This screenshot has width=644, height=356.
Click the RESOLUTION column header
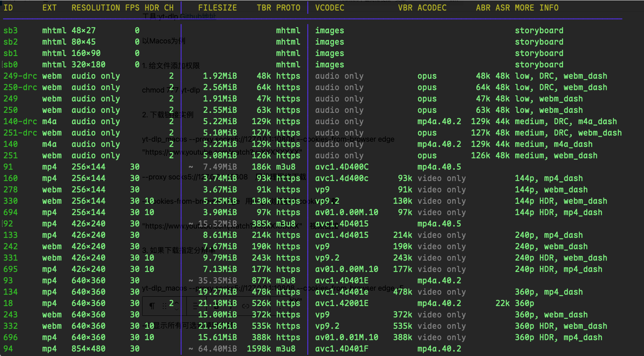(96, 8)
